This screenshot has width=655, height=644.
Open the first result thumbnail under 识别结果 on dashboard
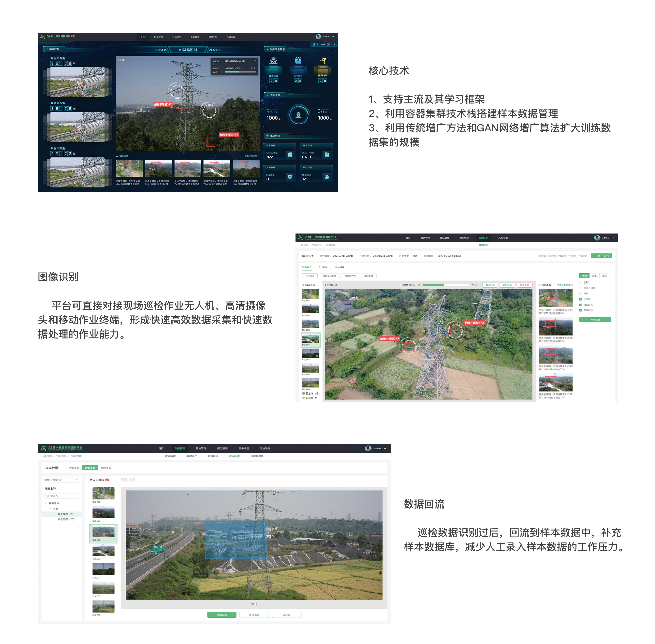pyautogui.click(x=129, y=168)
